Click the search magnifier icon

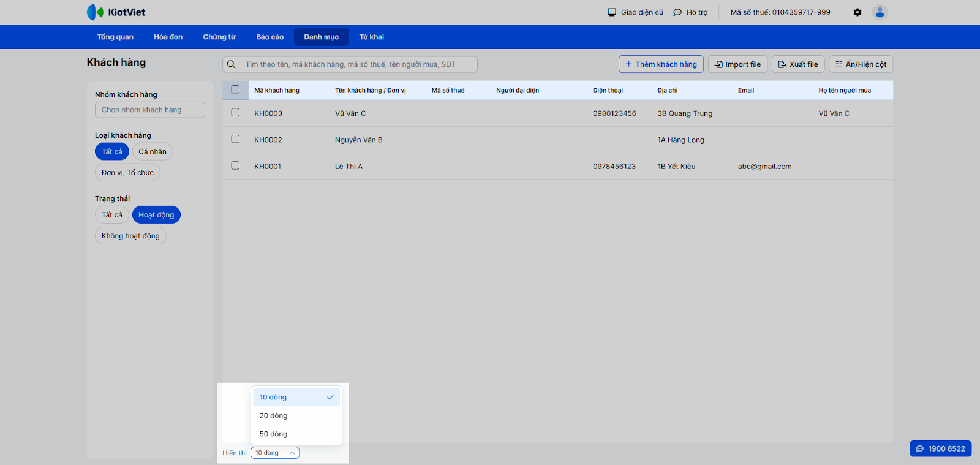232,64
